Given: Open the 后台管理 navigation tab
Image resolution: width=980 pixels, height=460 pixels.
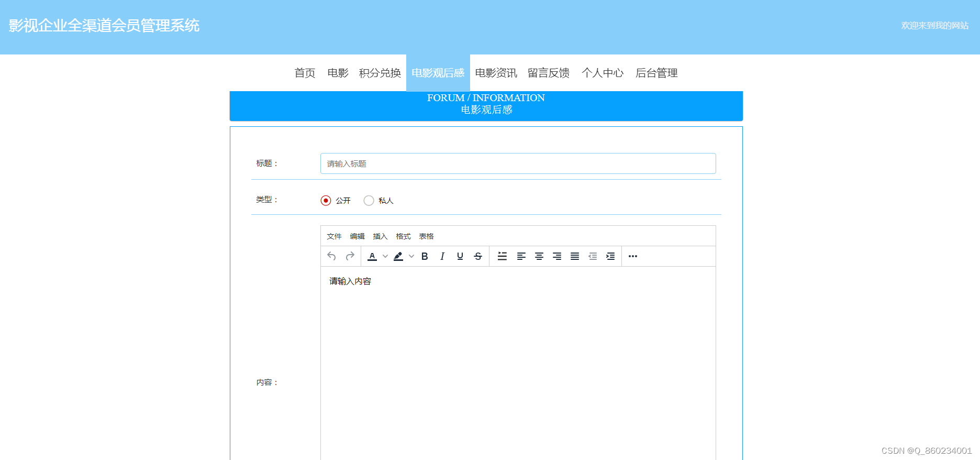Looking at the screenshot, I should coord(656,73).
